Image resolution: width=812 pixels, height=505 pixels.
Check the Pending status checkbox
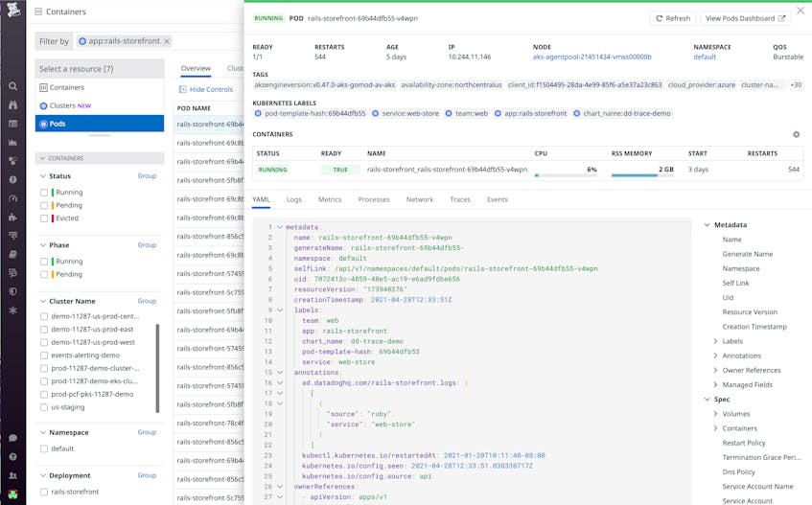click(x=44, y=205)
